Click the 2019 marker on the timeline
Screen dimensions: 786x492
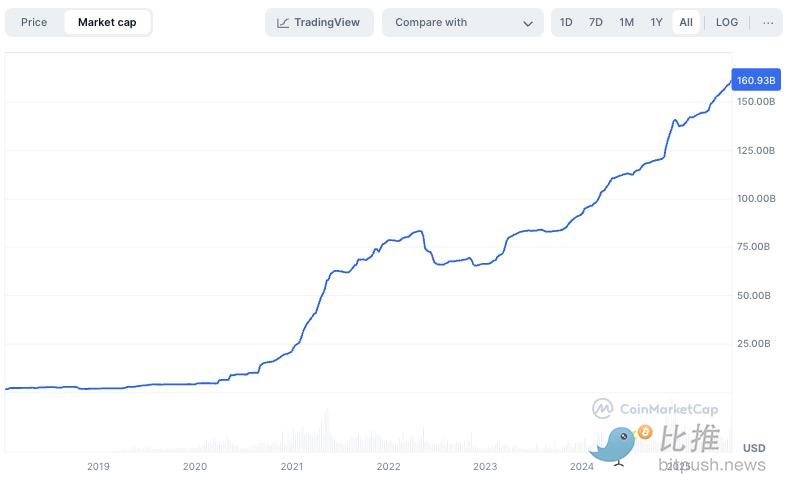(x=98, y=466)
